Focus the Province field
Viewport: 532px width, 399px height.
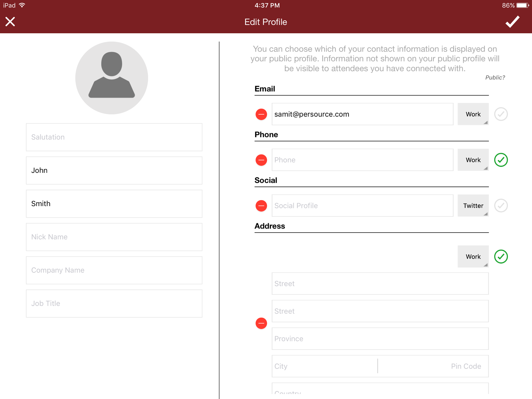click(380, 339)
